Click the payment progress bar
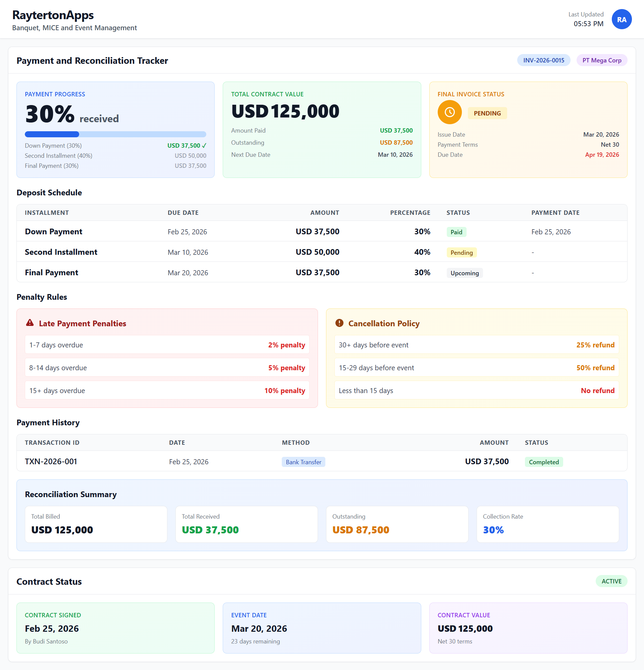This screenshot has height=670, width=644. tap(115, 134)
